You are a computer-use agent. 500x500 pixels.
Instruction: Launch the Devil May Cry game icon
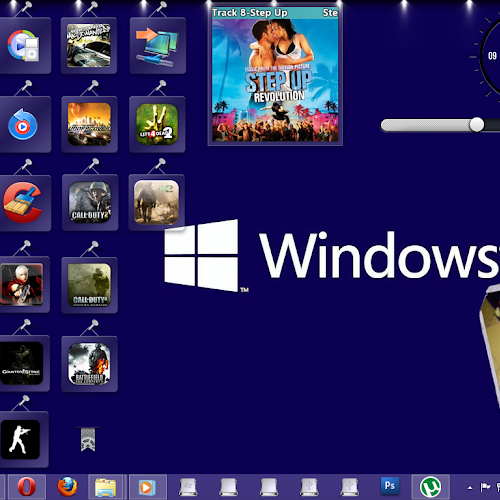point(22,284)
